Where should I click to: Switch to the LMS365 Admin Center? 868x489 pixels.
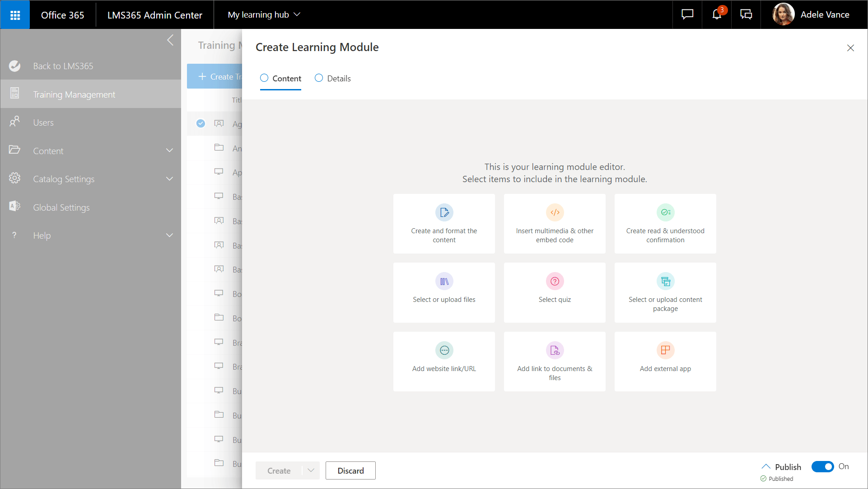click(155, 14)
